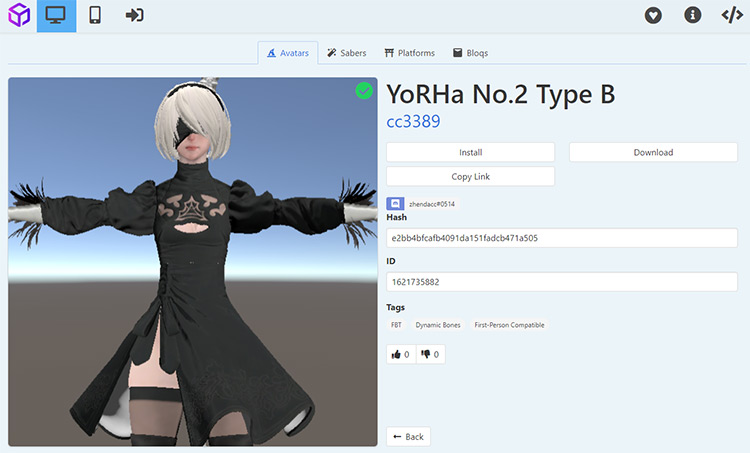Open author cc3389 profile link
The height and width of the screenshot is (453, 750).
coord(413,122)
